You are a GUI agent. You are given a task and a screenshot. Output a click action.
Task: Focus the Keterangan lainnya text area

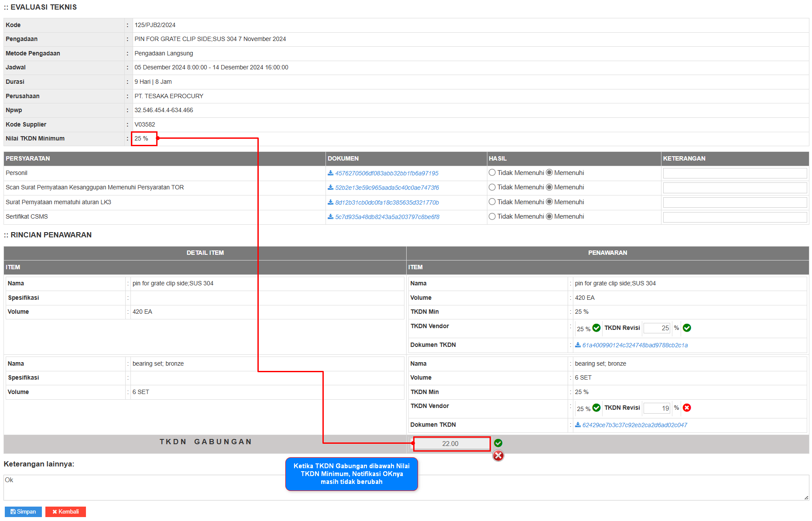tap(406, 487)
